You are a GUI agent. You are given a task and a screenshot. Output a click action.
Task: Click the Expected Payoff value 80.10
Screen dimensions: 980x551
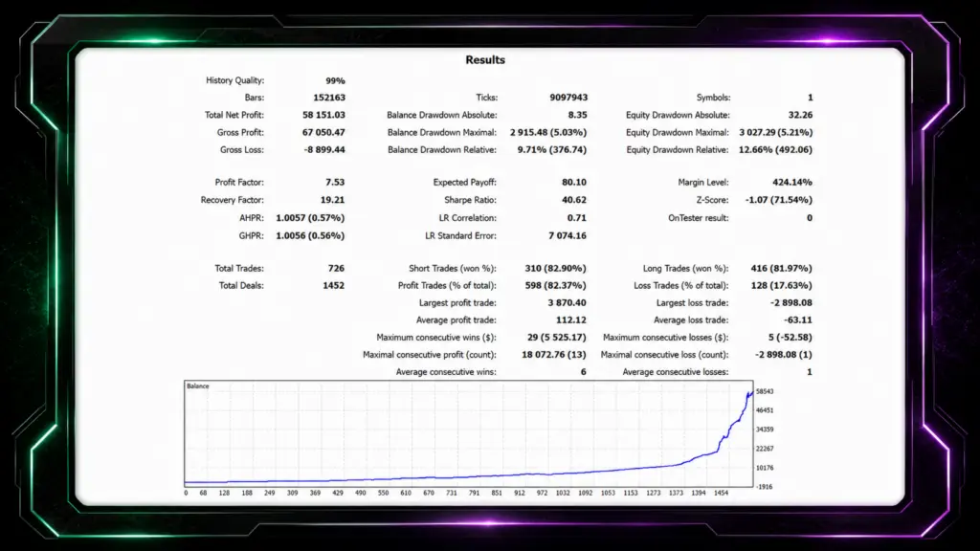(574, 183)
